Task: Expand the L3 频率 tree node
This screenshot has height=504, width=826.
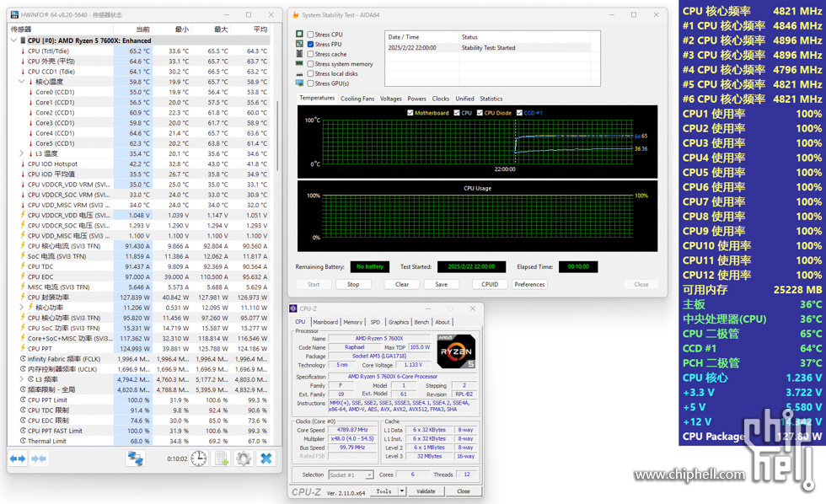Action: [22, 379]
